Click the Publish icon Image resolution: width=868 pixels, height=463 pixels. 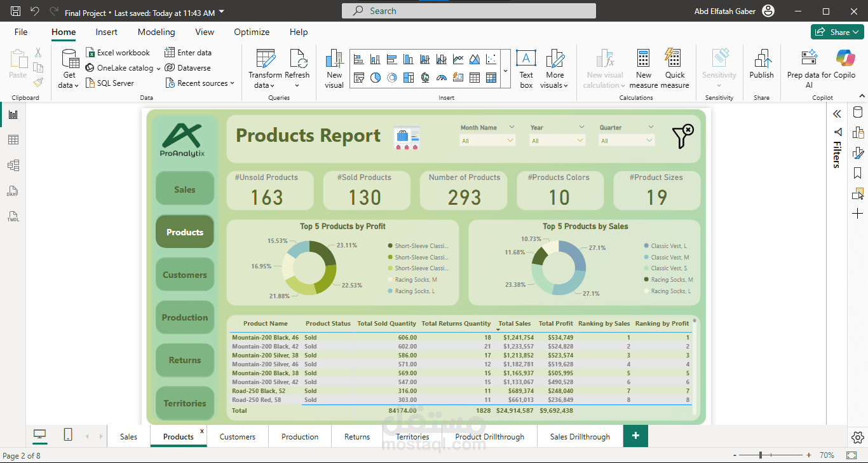tap(761, 60)
